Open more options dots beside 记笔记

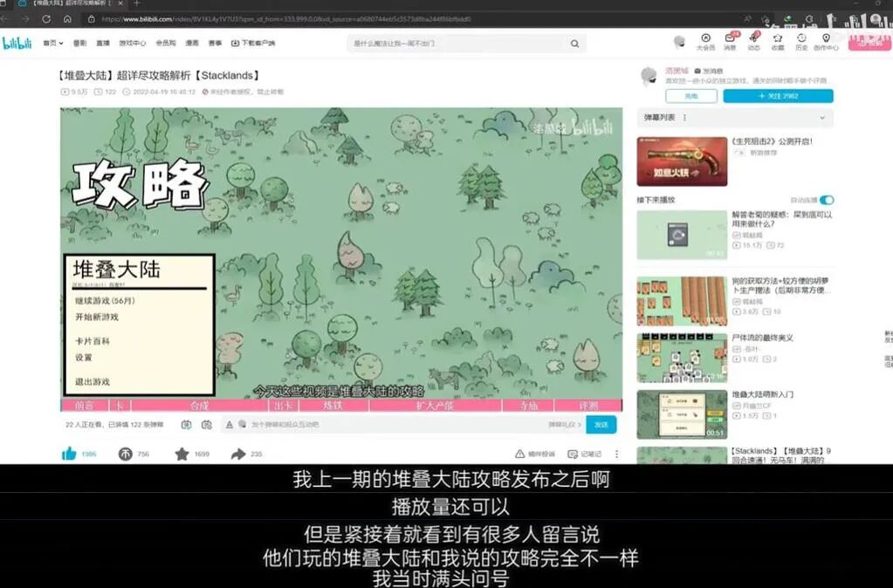tap(617, 455)
